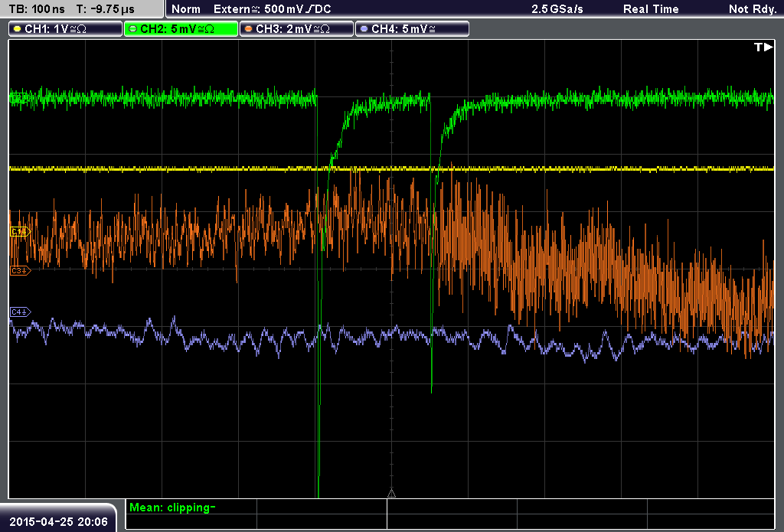Click the 2015-04-25 20:06 date stamp
The width and height of the screenshot is (784, 532).
[58, 521]
